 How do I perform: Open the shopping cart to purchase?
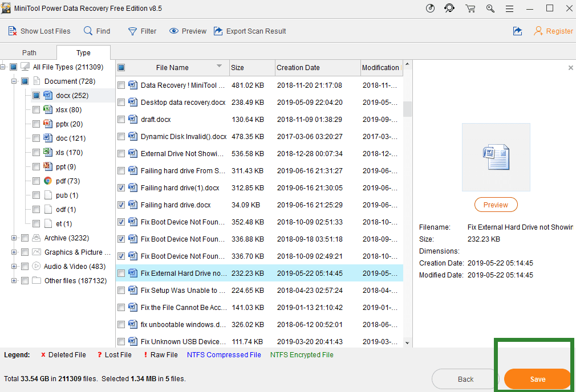[470, 9]
